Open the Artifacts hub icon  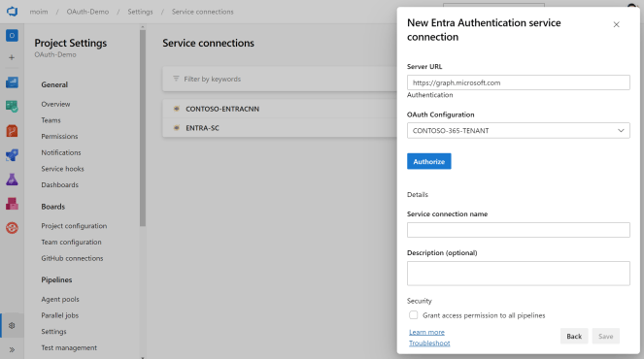pyautogui.click(x=12, y=204)
